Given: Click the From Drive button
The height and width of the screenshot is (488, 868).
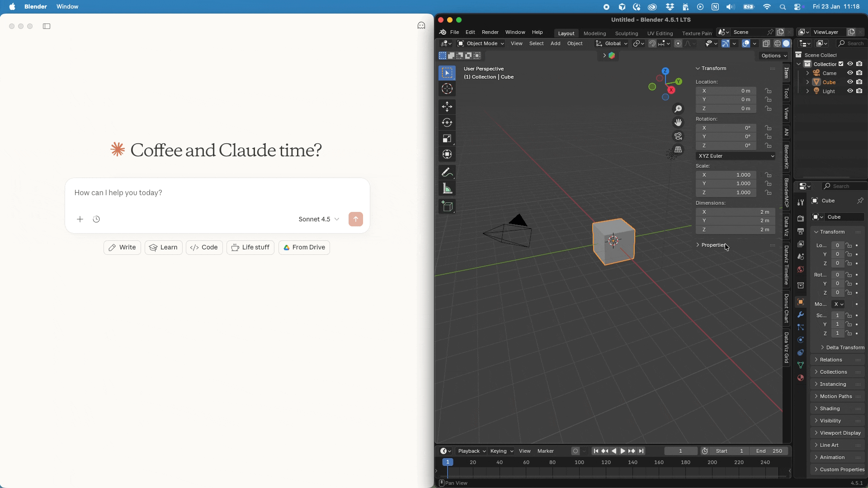Looking at the screenshot, I should tap(304, 248).
